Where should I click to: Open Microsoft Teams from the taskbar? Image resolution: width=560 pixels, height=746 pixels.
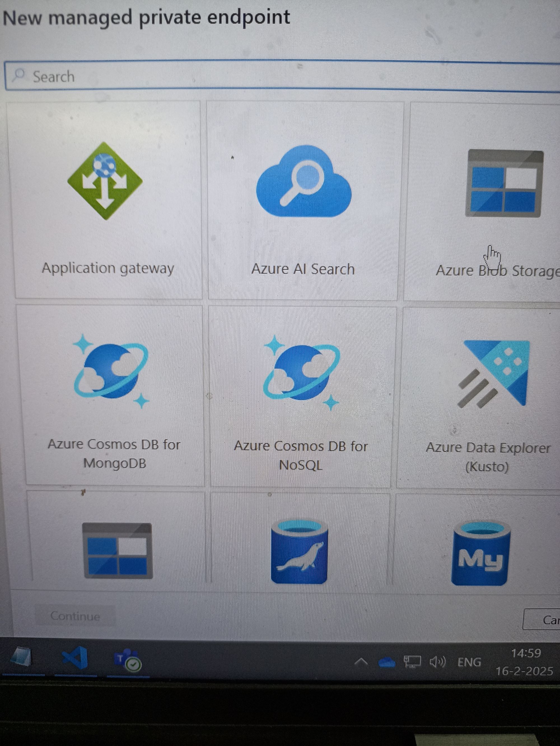click(128, 660)
